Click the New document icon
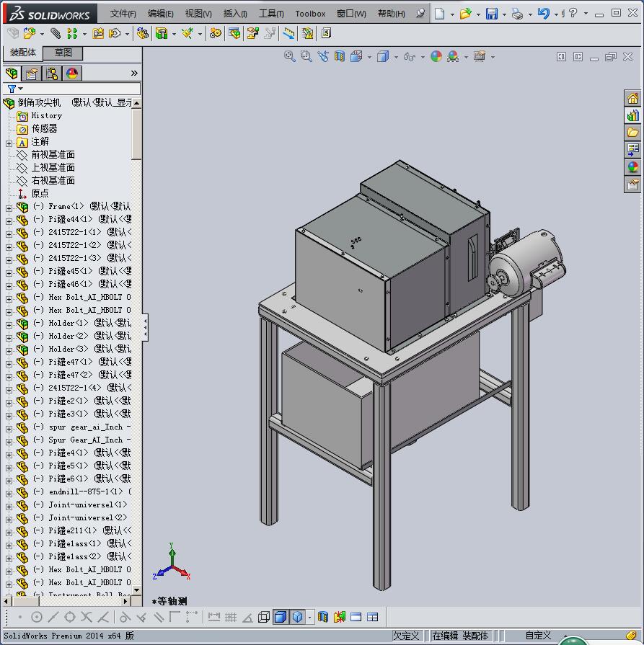The height and width of the screenshot is (645, 644). 439,14
